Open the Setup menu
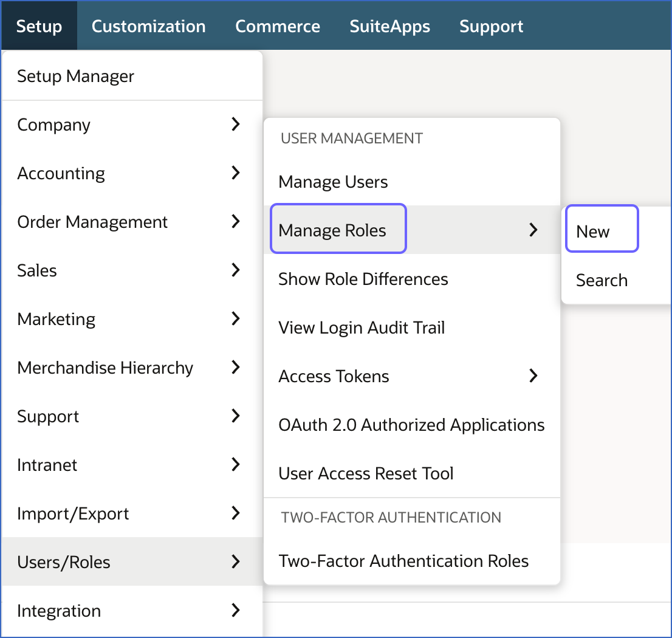Screen dimensions: 672x638 pyautogui.click(x=39, y=26)
